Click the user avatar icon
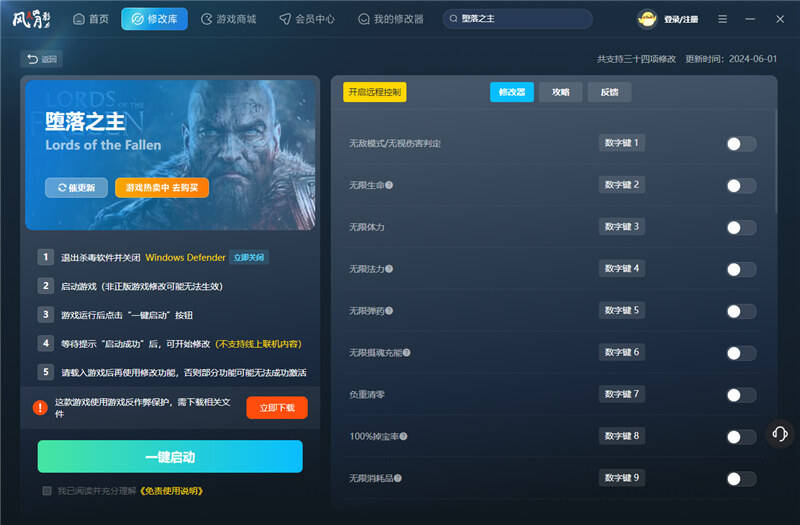The image size is (800, 525). (x=648, y=19)
